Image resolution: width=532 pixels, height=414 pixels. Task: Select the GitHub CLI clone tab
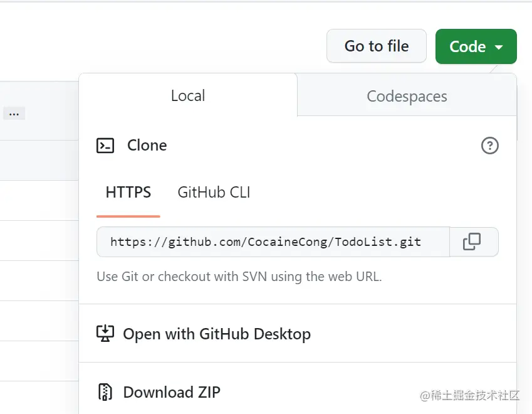pyautogui.click(x=214, y=193)
